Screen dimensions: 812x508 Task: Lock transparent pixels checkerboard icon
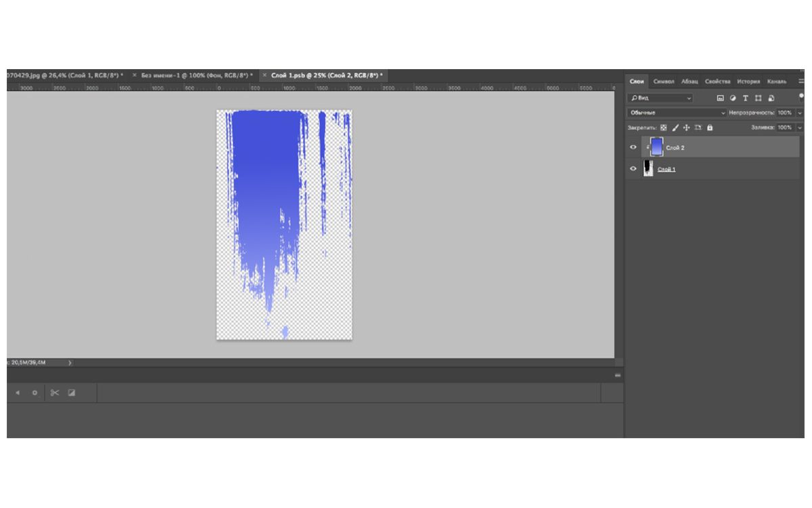tap(663, 127)
